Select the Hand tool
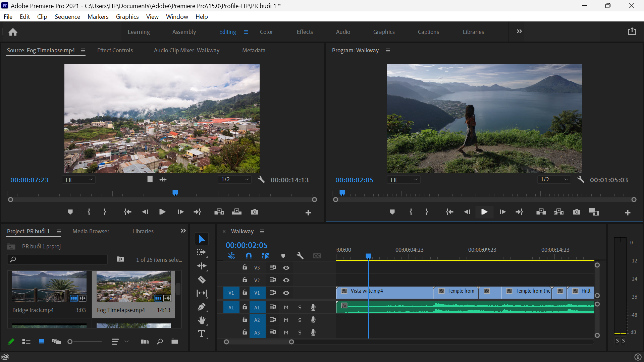The image size is (644, 362). click(x=202, y=320)
